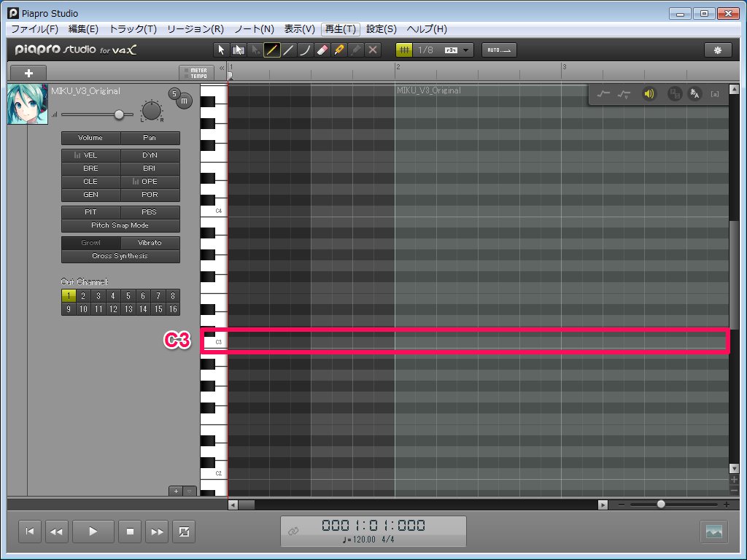This screenshot has width=747, height=560.
Task: Select the BRE parameter
Action: pyautogui.click(x=90, y=168)
